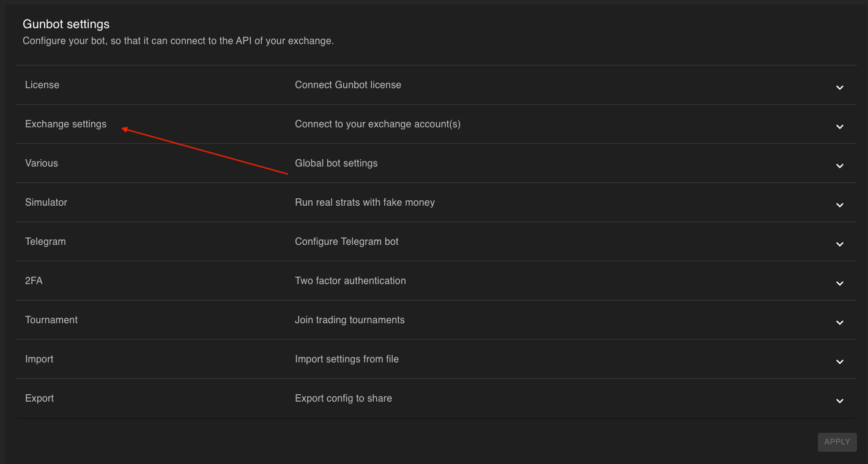868x464 pixels.
Task: Expand the 2FA section chevron
Action: (840, 283)
